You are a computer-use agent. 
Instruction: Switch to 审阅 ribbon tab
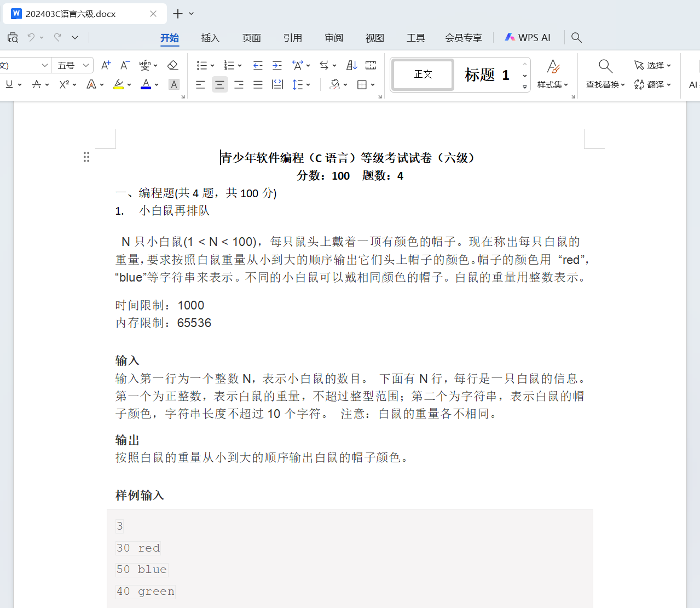tap(334, 38)
